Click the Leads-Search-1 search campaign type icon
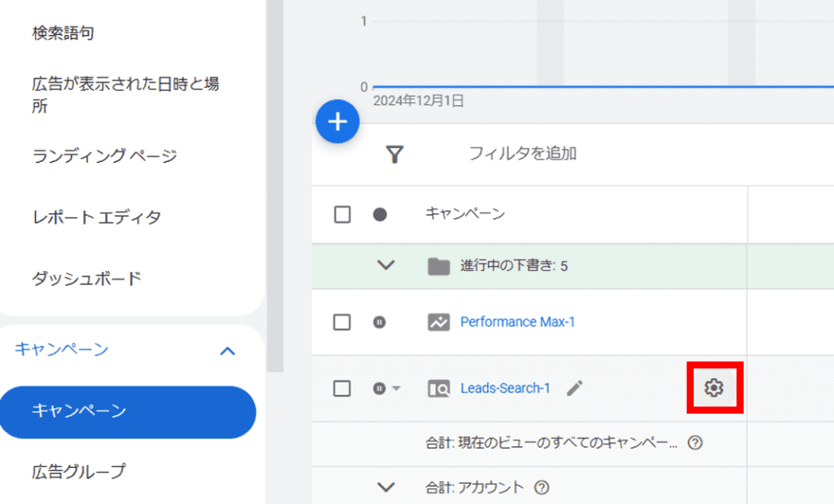Viewport: 834px width, 504px height. tap(438, 388)
